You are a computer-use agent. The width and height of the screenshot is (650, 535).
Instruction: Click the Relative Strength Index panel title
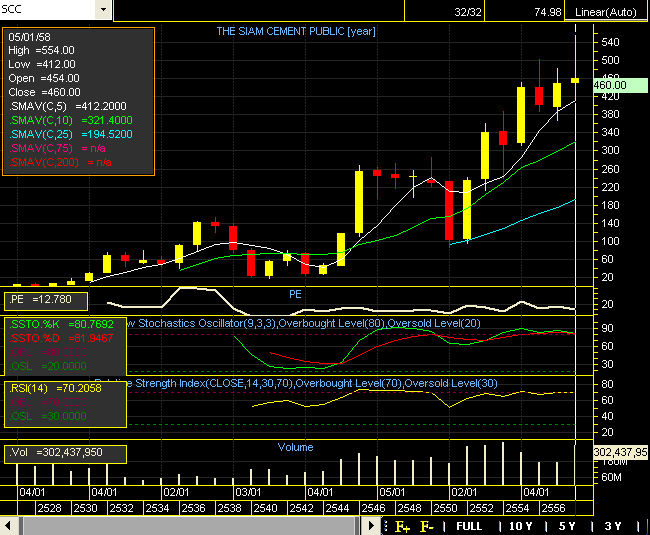pyautogui.click(x=296, y=383)
